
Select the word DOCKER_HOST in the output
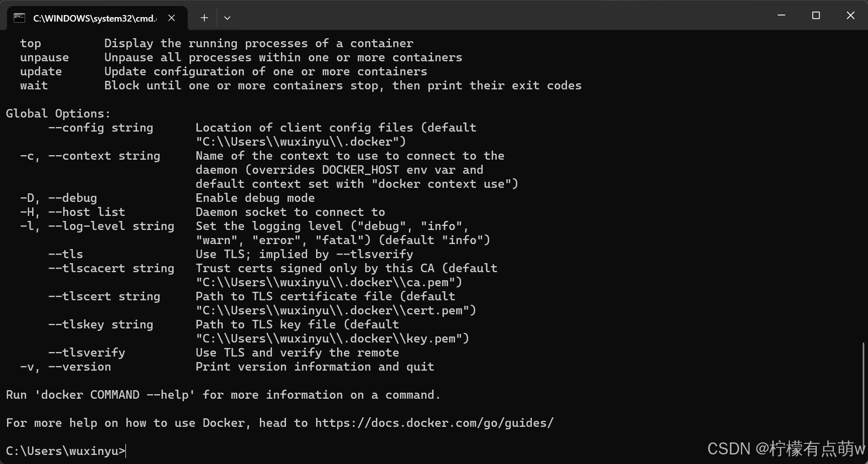[x=361, y=170]
